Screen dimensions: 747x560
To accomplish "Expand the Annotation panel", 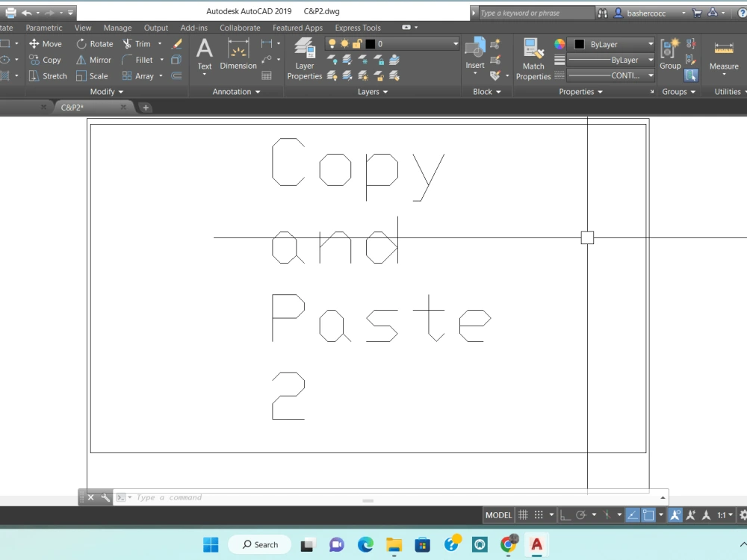I will pyautogui.click(x=236, y=91).
